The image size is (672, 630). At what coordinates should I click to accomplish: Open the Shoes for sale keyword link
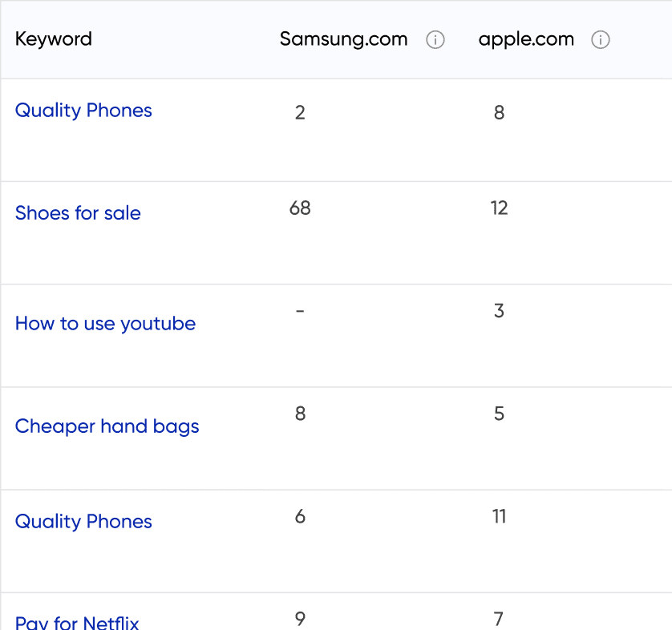click(78, 213)
